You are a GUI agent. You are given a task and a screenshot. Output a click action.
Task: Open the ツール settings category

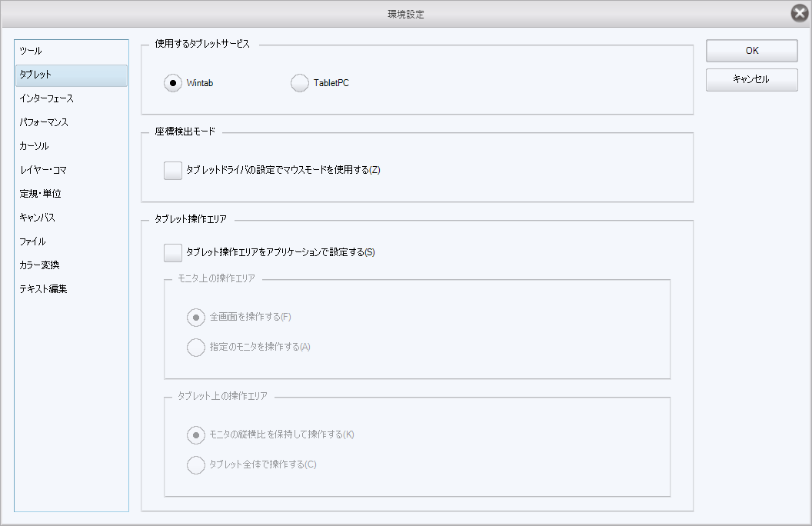[31, 51]
